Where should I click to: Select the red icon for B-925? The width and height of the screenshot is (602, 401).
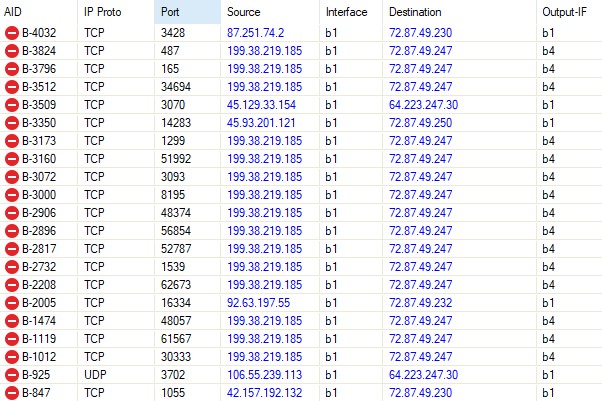click(x=12, y=375)
